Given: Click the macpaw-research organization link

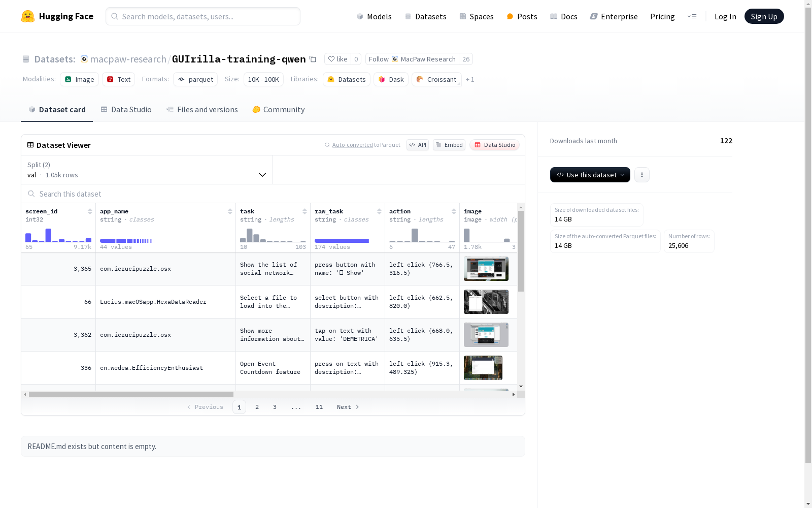Looking at the screenshot, I should [x=128, y=59].
